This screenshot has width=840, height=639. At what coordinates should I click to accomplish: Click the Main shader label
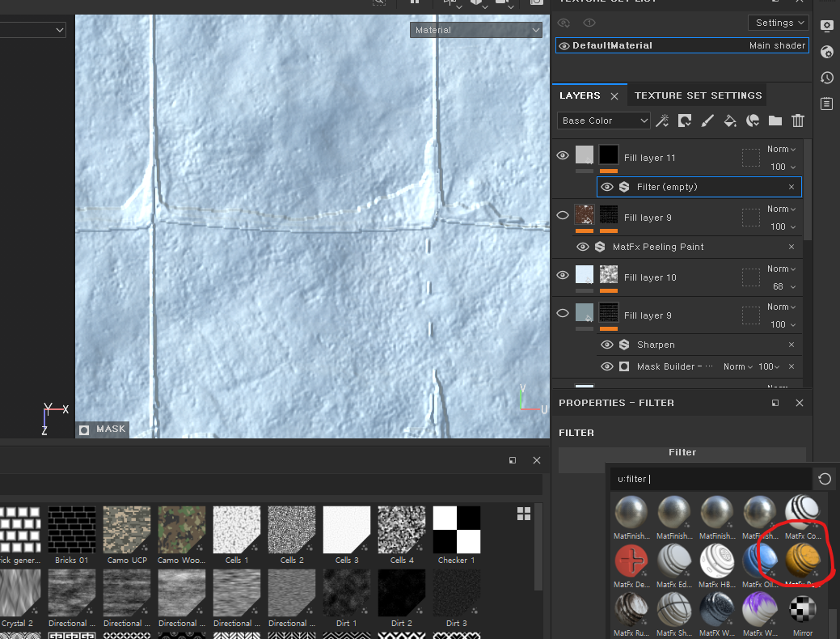[777, 45]
